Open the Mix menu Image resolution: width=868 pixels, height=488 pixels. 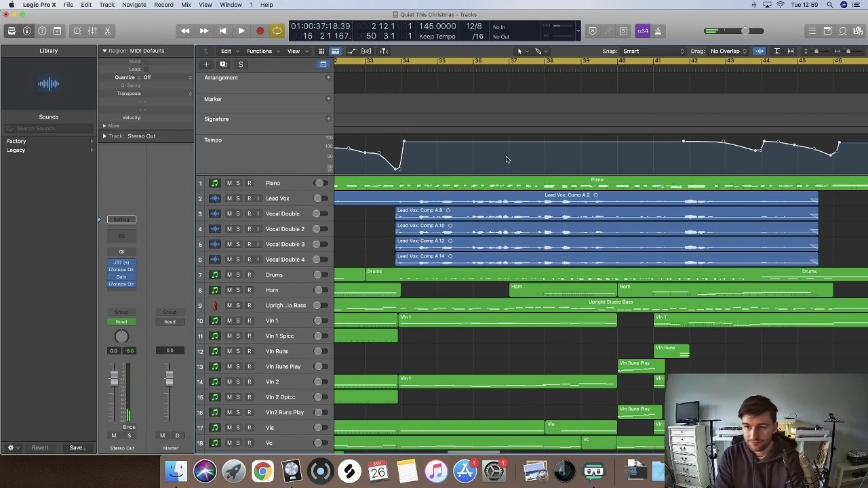186,5
